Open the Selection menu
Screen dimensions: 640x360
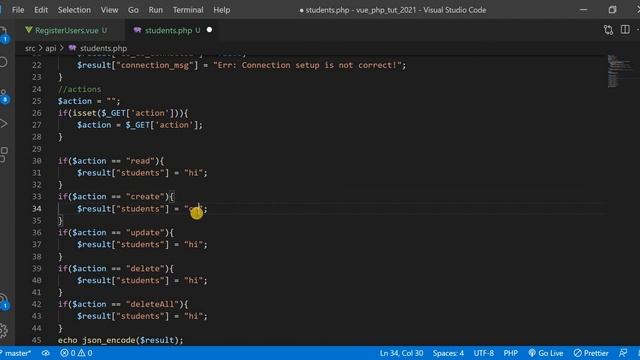tap(74, 10)
